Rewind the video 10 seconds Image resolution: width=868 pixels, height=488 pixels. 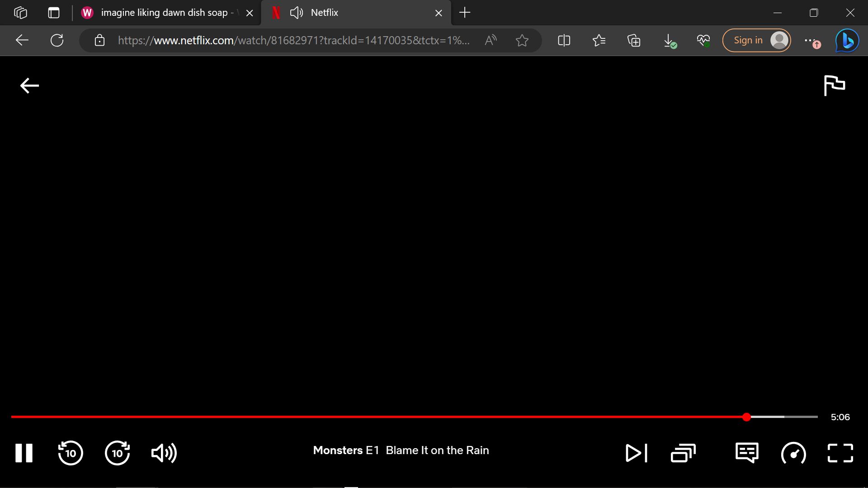click(x=71, y=453)
